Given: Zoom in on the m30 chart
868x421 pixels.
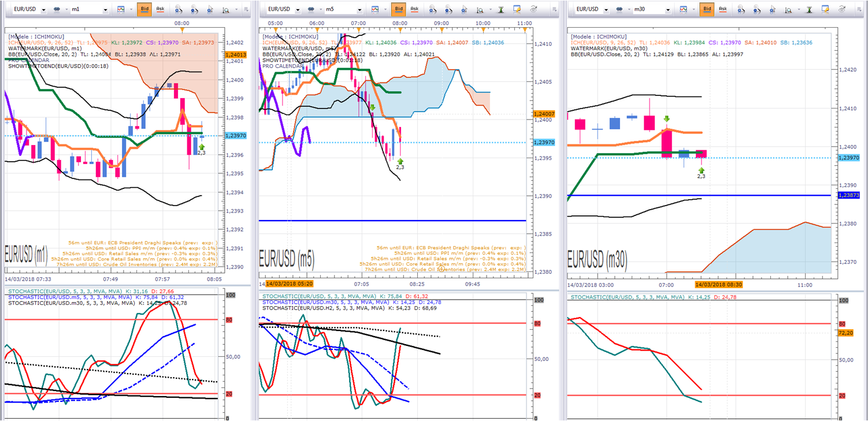Looking at the screenshot, I should coord(741,9).
